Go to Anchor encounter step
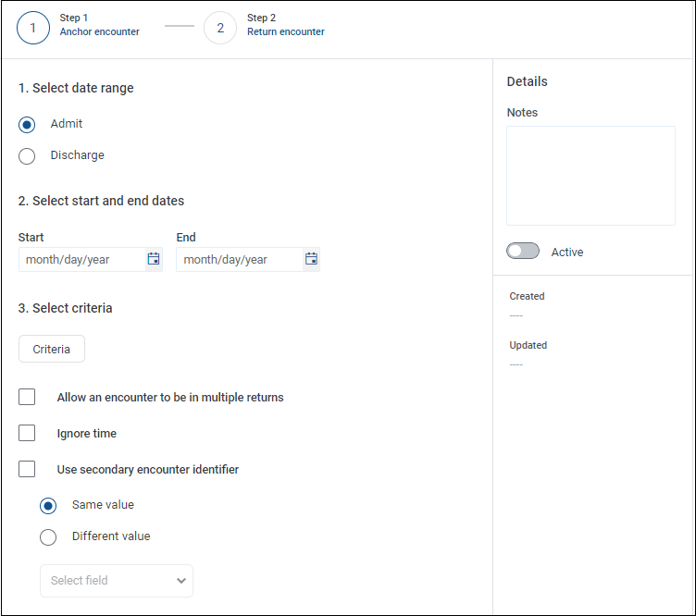The height and width of the screenshot is (616, 696). coord(99,31)
